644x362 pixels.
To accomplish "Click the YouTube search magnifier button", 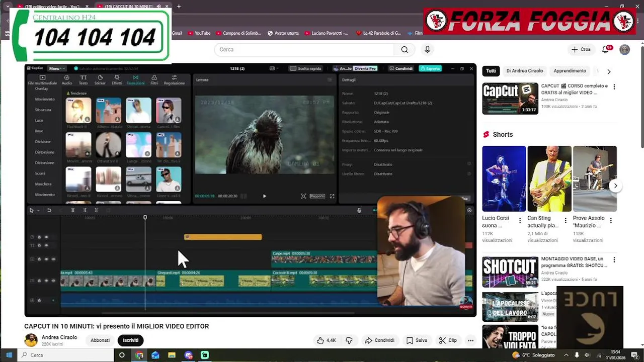I will point(405,49).
